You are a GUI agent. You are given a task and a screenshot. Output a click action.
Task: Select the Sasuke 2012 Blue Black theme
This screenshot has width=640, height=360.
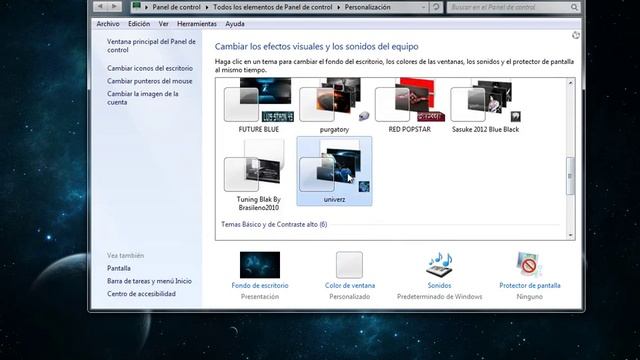[485, 105]
